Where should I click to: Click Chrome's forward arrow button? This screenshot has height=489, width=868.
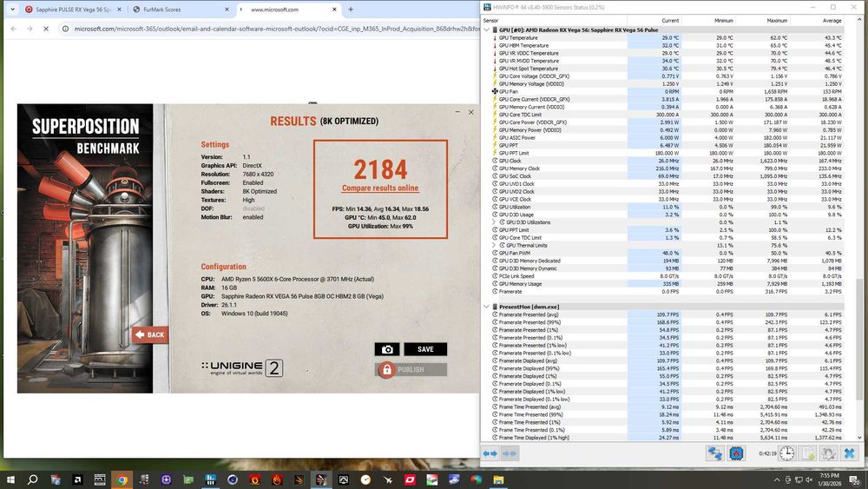pyautogui.click(x=30, y=29)
